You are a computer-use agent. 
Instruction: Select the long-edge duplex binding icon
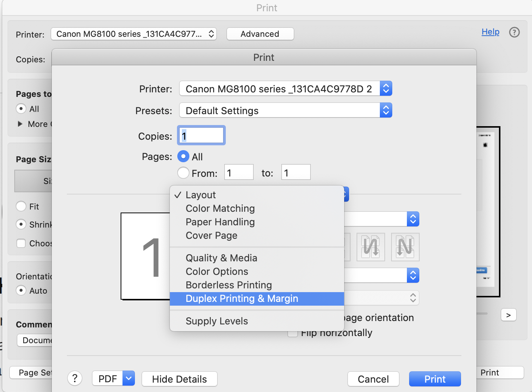[x=371, y=247]
